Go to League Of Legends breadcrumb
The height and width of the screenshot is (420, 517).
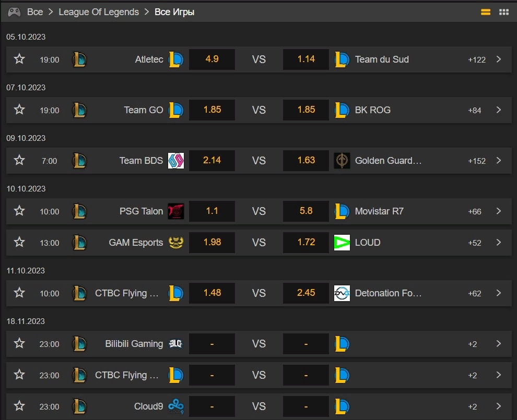click(x=99, y=11)
